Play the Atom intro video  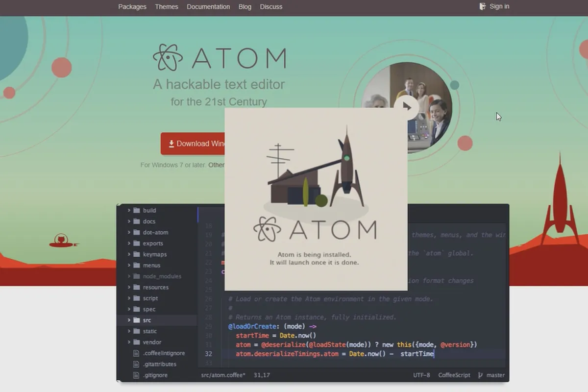pos(406,106)
